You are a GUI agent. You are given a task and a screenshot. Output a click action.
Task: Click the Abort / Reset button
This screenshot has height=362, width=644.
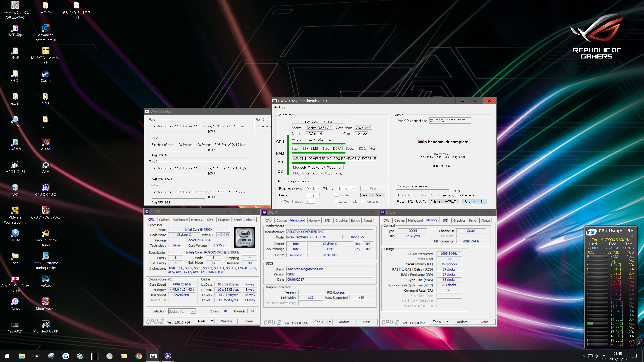pyautogui.click(x=372, y=195)
